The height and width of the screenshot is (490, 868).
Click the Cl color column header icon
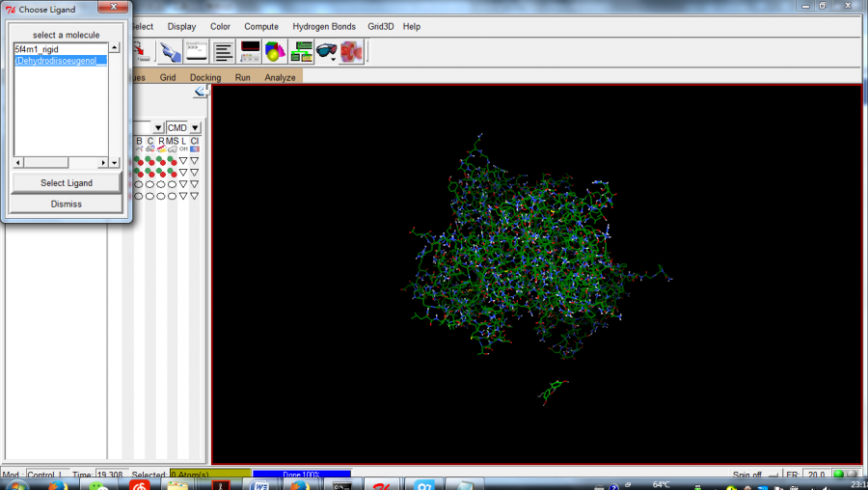coord(194,145)
